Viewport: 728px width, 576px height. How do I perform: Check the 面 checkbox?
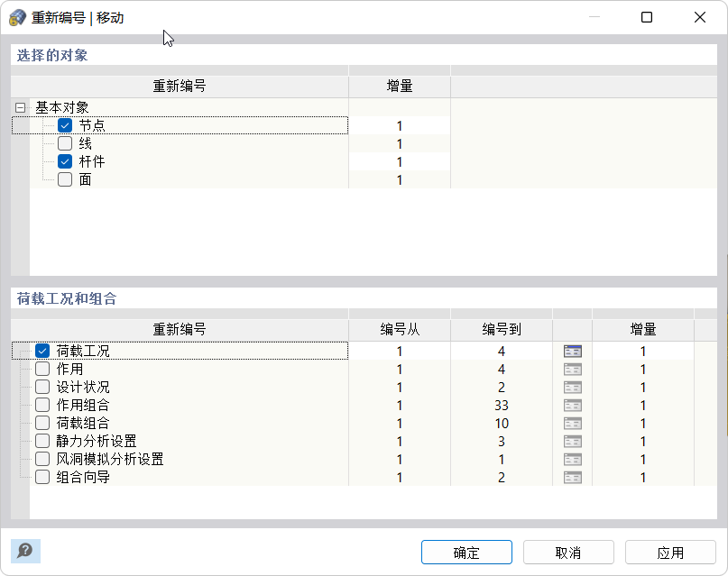65,180
